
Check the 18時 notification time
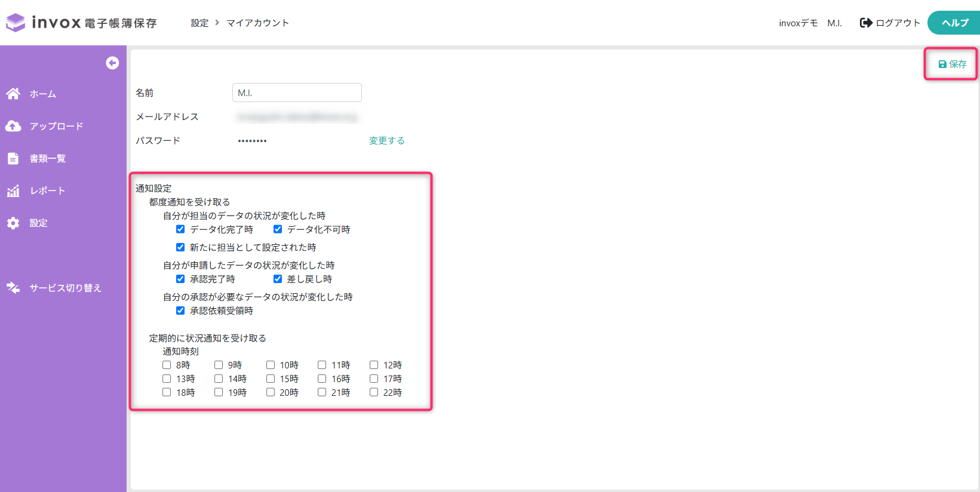tap(167, 392)
